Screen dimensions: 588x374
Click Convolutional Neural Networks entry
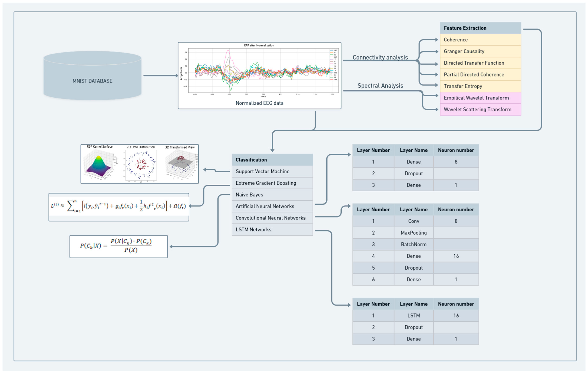click(272, 218)
